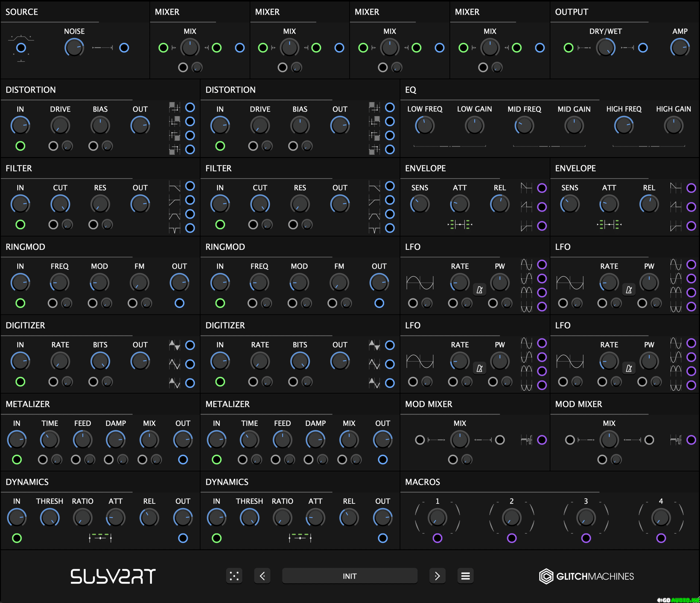
Task: Click the randomize dice button beside presets
Action: pyautogui.click(x=234, y=576)
